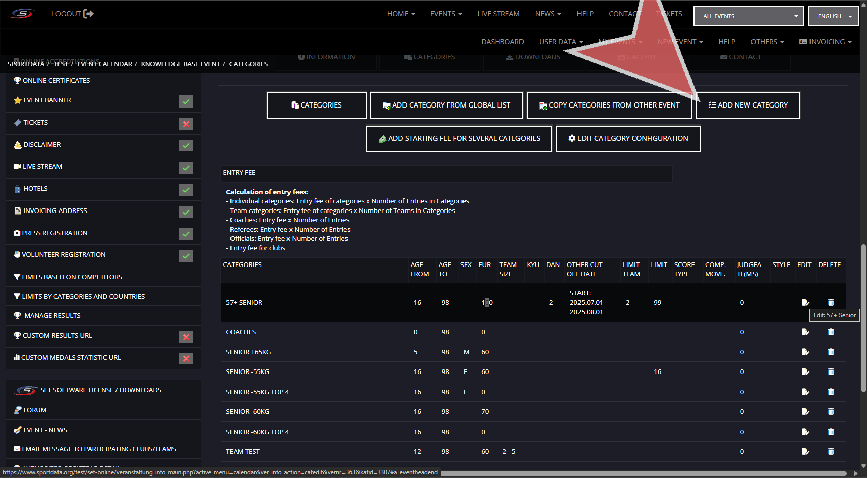Viewport: 868px width, 478px height.
Task: Edit the Senior -55KG Top 4 category
Action: tap(805, 392)
